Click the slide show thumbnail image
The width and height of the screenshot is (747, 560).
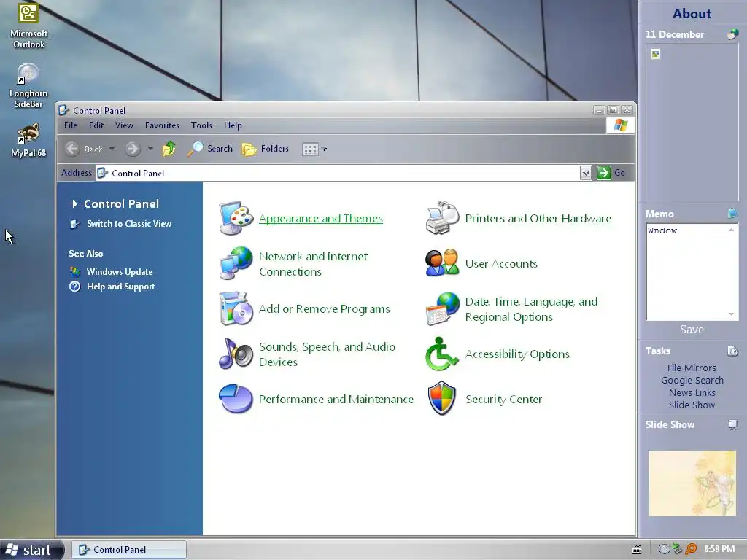[x=692, y=483]
